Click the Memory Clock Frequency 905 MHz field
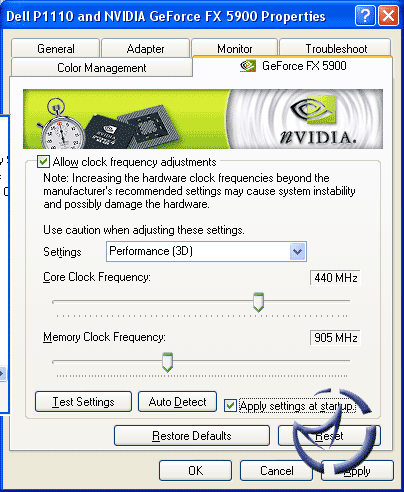Screen dimensions: 404x492 335,338
